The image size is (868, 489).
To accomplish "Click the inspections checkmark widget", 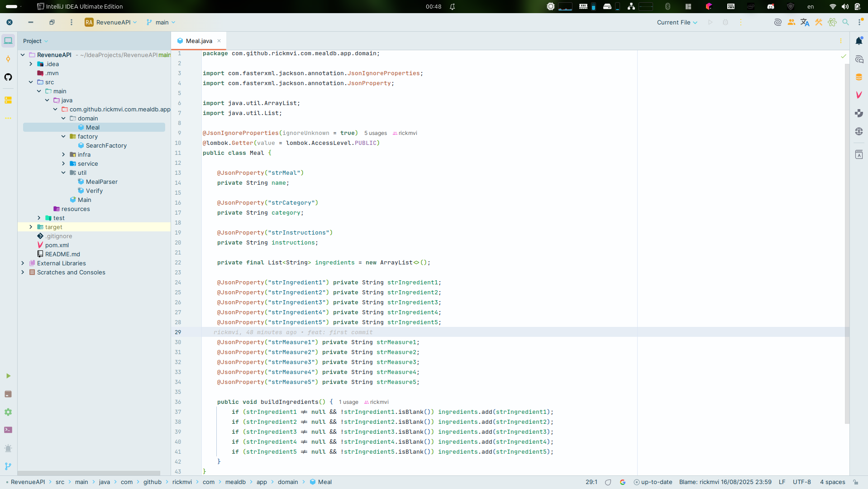I will [844, 56].
